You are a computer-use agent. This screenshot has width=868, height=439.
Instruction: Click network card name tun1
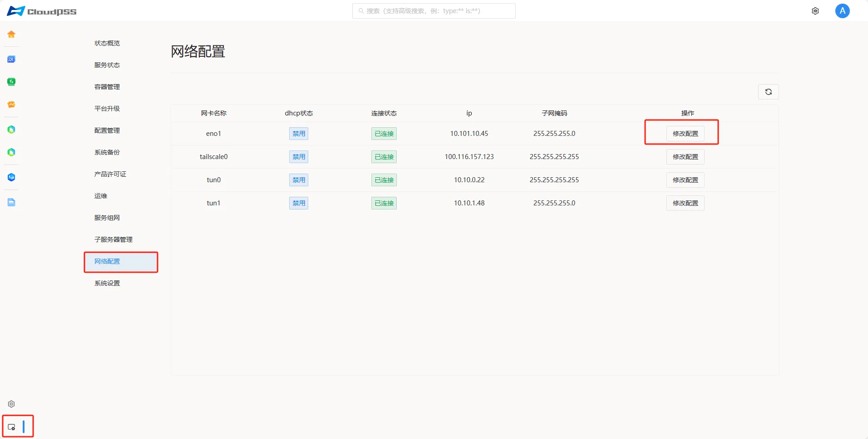213,203
